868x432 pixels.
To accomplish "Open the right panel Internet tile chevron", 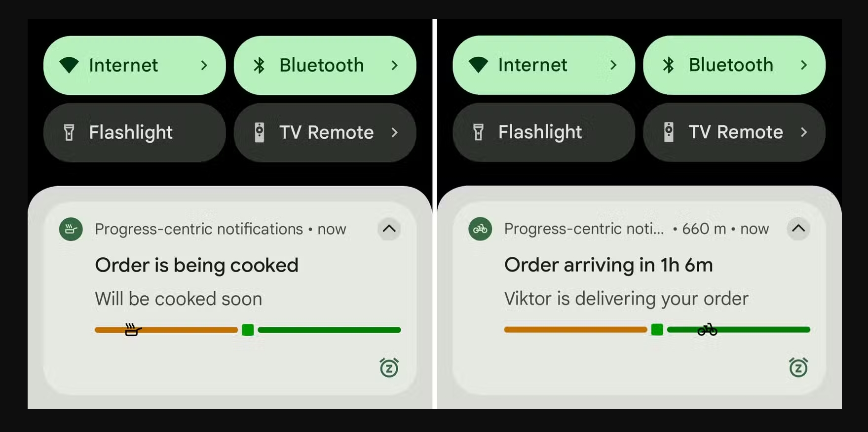I will (613, 65).
